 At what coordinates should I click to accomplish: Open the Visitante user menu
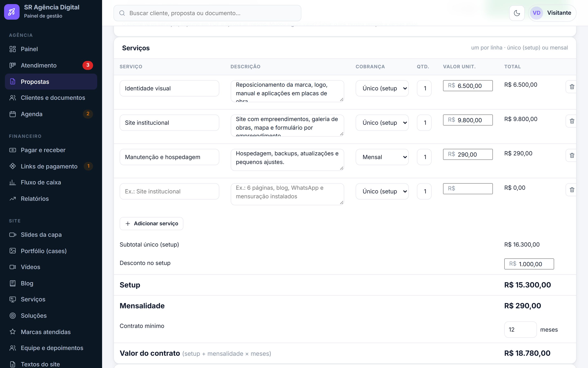(x=552, y=13)
